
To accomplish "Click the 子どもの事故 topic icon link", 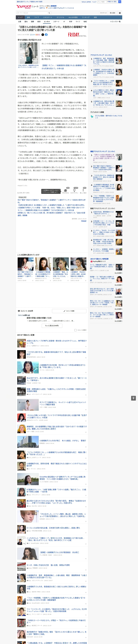I will pos(92,117).
